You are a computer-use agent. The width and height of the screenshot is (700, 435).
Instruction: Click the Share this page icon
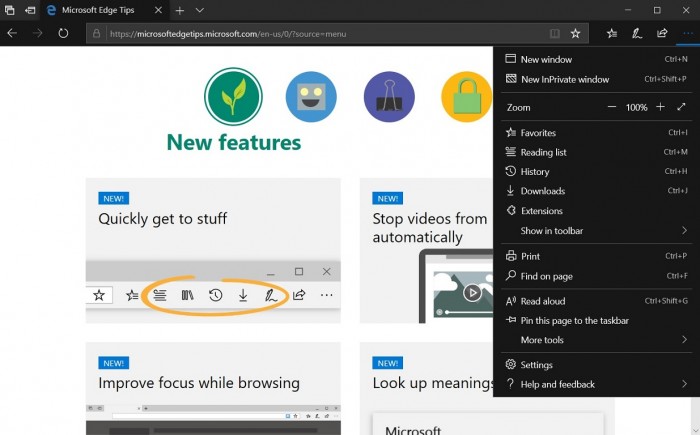click(662, 33)
